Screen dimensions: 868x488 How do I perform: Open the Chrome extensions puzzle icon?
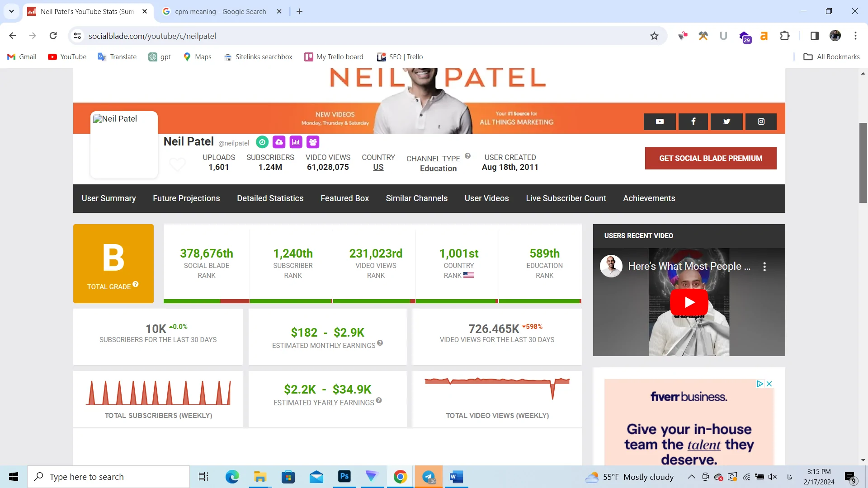click(785, 36)
